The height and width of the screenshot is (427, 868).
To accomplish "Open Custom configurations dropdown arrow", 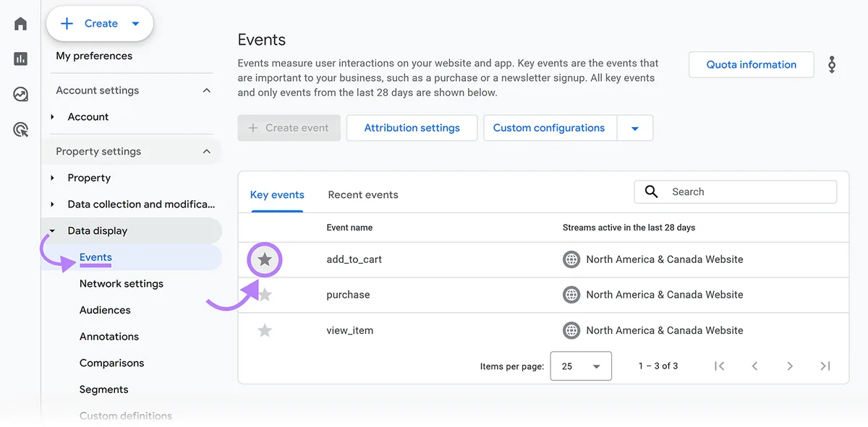I will 635,128.
